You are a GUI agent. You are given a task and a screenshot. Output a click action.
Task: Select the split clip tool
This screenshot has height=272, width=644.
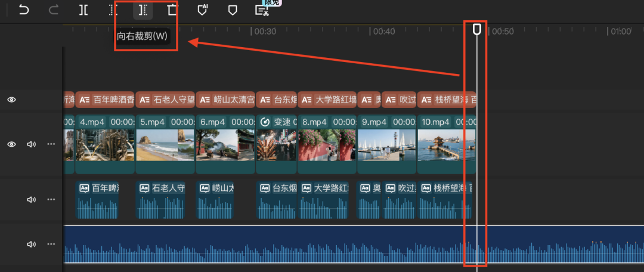pos(83,10)
